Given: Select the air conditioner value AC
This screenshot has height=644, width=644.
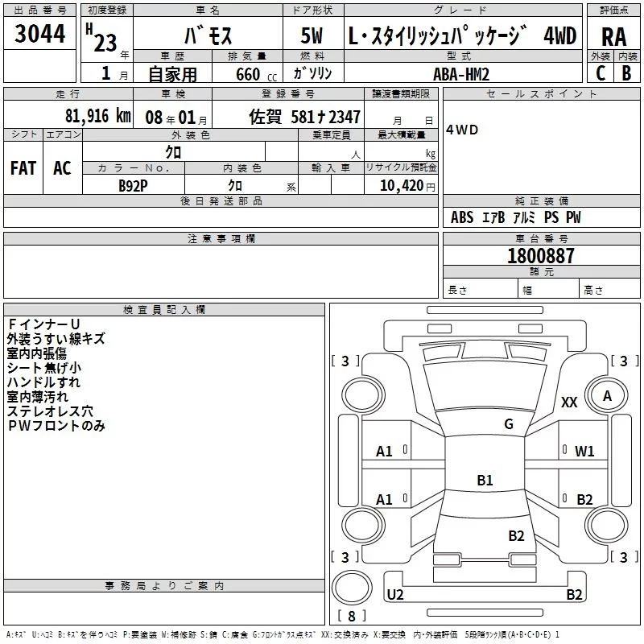Looking at the screenshot, I should click(x=62, y=168).
